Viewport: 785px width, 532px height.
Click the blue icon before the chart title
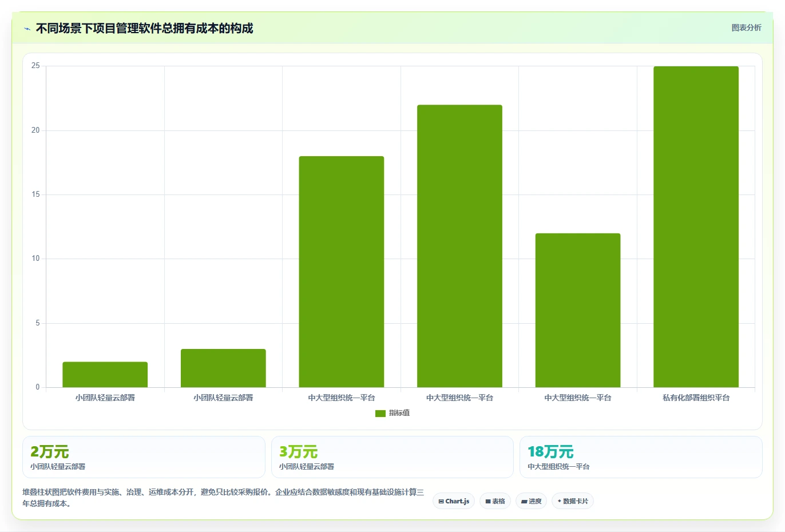pos(27,29)
